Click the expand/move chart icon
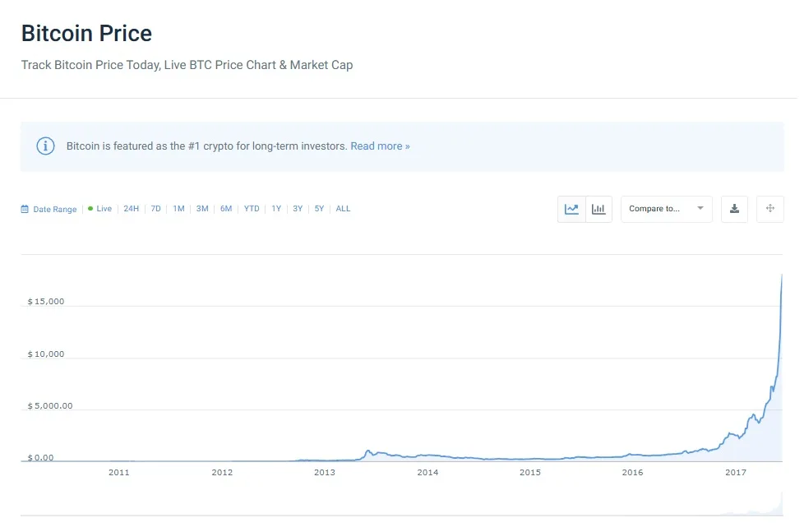 [769, 209]
